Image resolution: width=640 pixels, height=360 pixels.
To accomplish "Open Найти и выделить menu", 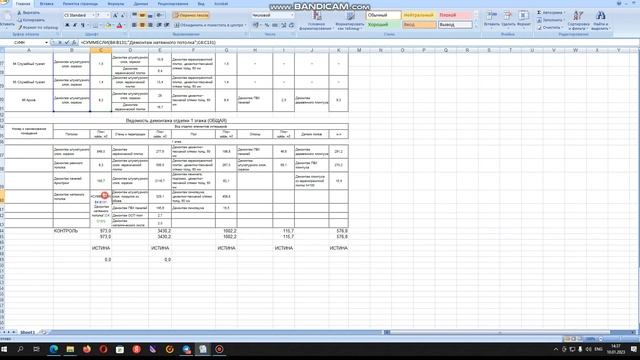I will coord(600,20).
